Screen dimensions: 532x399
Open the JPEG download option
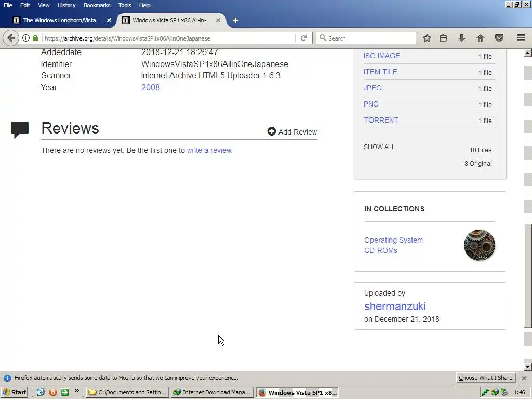click(373, 88)
